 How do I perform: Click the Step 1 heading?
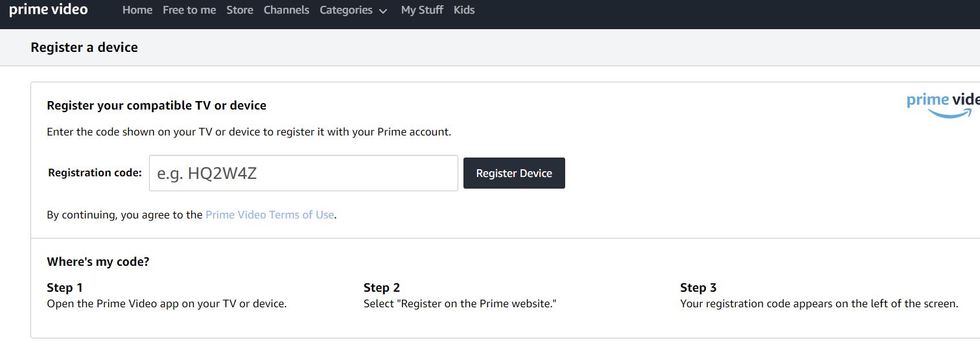pos(65,288)
